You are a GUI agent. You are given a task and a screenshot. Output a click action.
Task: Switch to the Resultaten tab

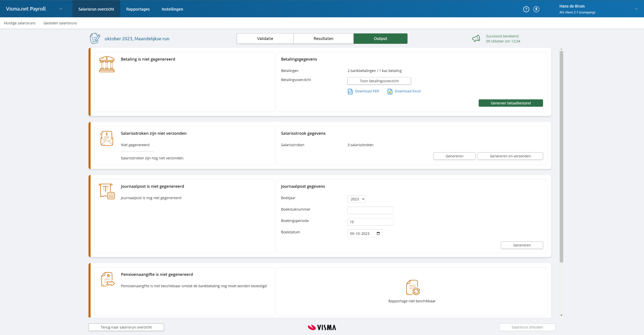click(x=323, y=38)
